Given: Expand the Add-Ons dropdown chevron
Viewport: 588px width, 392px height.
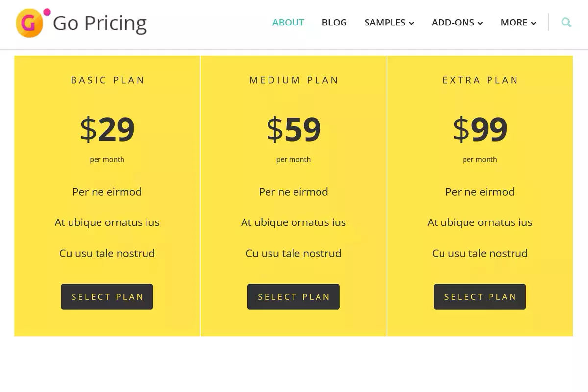Looking at the screenshot, I should tap(480, 23).
